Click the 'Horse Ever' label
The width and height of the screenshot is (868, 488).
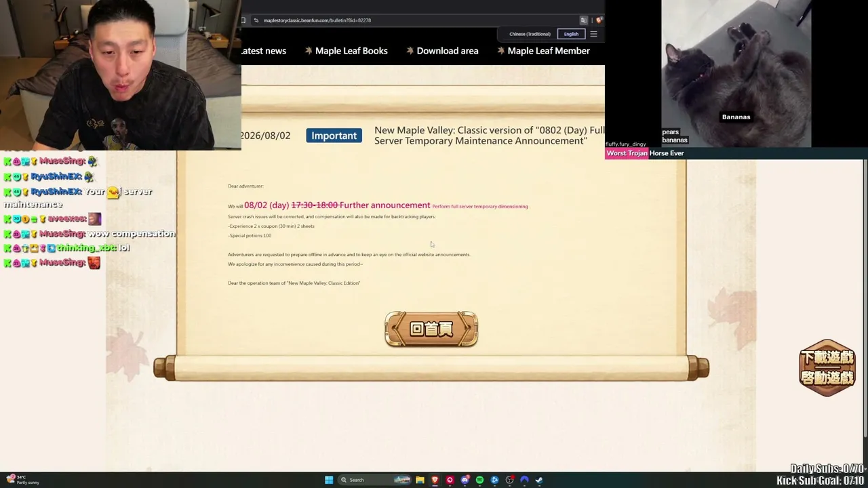pos(667,153)
